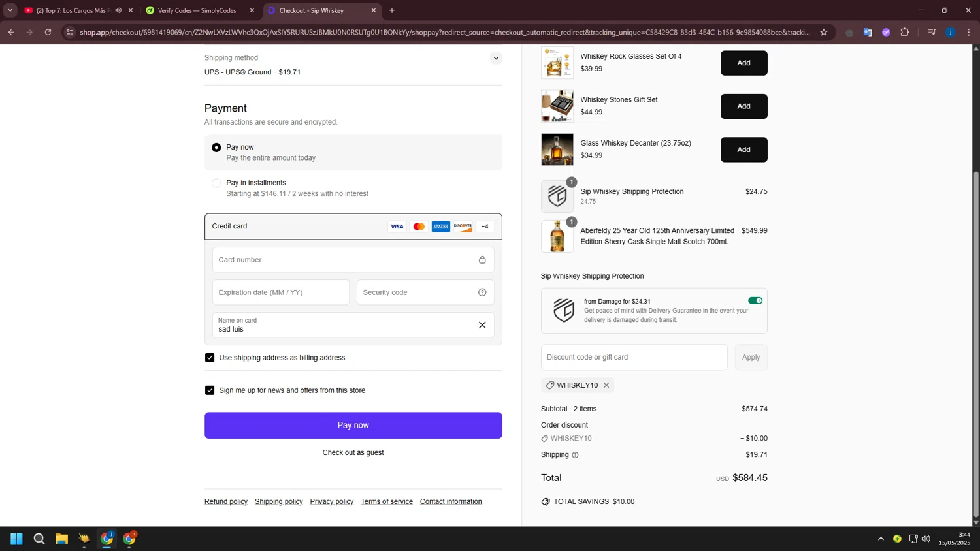980x551 pixels.
Task: Go back to previous page
Action: coord(11,32)
